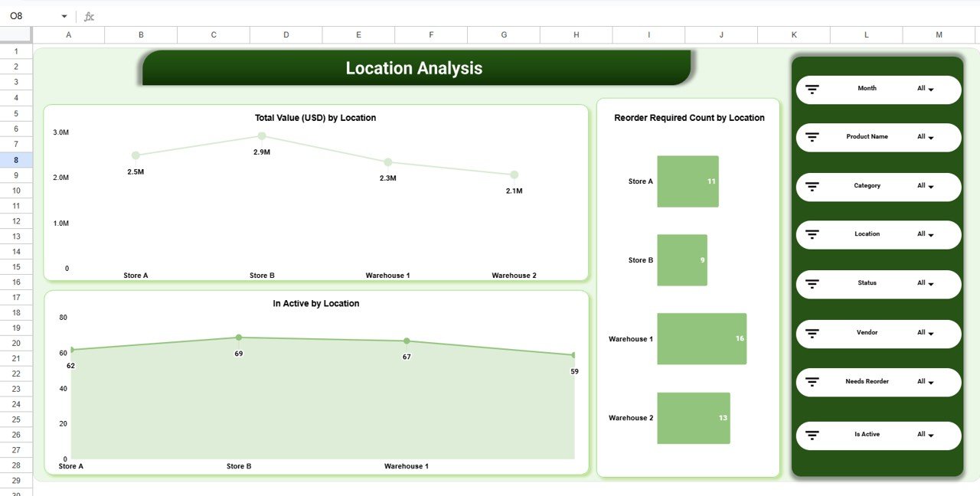Select the Location Analysis title banner
The width and height of the screenshot is (980, 496).
413,68
